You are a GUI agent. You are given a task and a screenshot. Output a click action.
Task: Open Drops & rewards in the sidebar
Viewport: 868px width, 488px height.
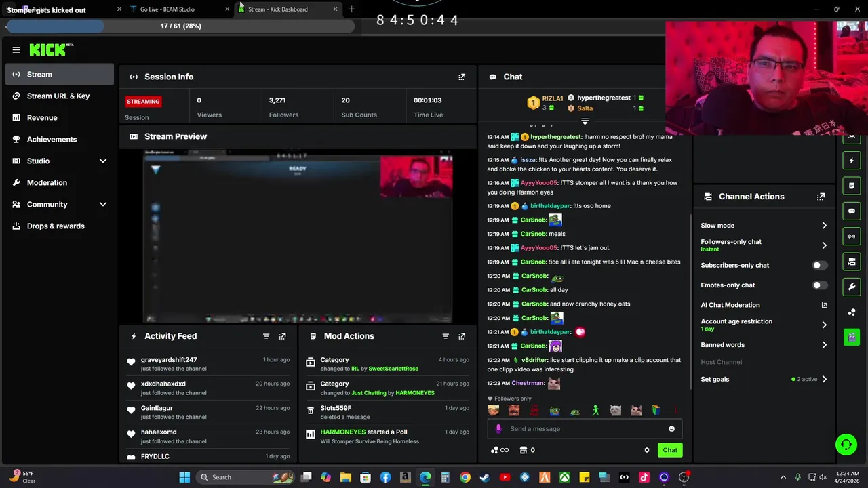tap(60, 226)
